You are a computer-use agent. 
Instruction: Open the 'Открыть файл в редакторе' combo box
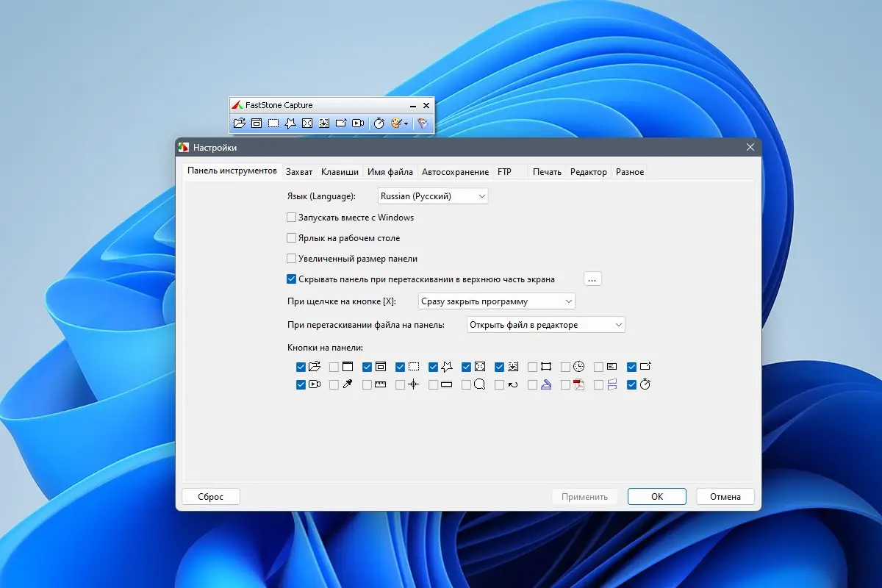(x=545, y=325)
